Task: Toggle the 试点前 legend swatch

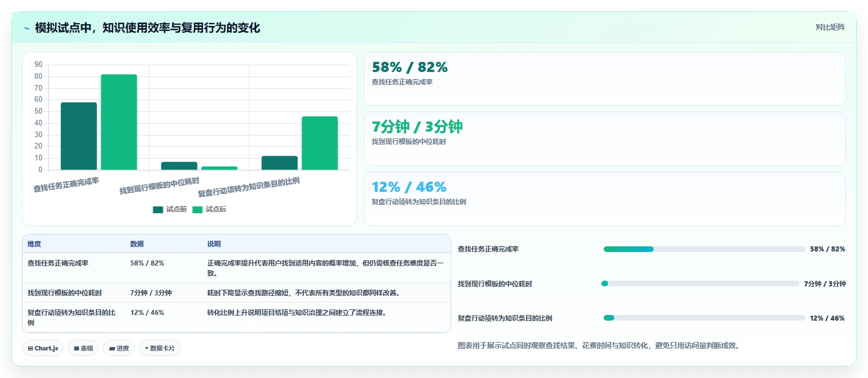Action: click(158, 210)
